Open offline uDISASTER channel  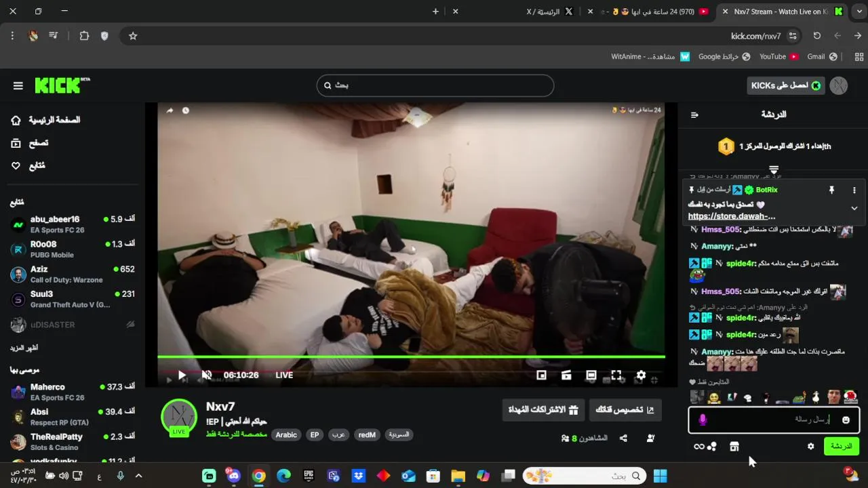click(x=72, y=325)
